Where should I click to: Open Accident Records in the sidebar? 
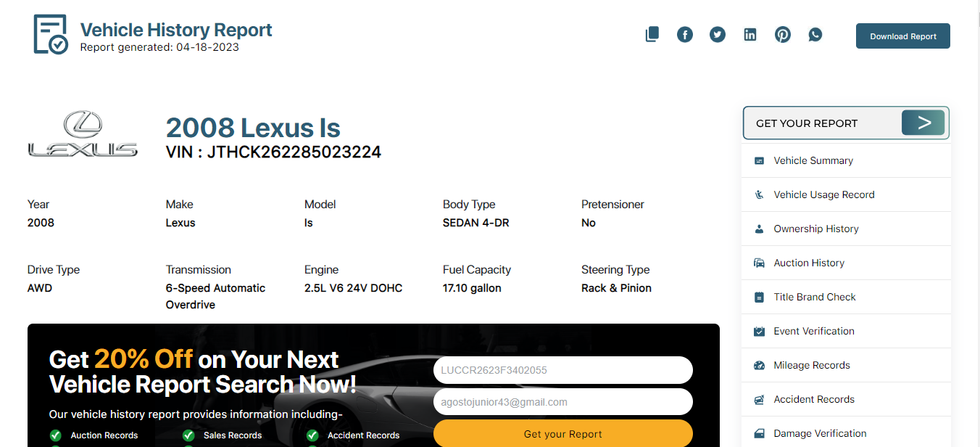click(x=846, y=399)
